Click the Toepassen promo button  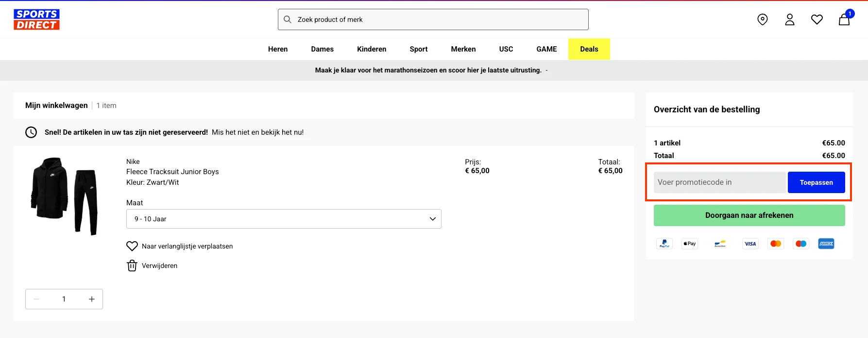point(817,182)
